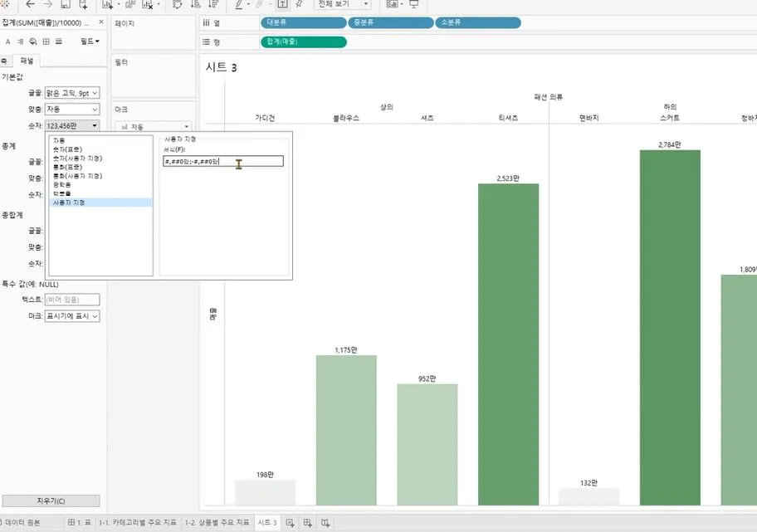Select the Format lines icon
The width and height of the screenshot is (757, 532).
click(58, 41)
